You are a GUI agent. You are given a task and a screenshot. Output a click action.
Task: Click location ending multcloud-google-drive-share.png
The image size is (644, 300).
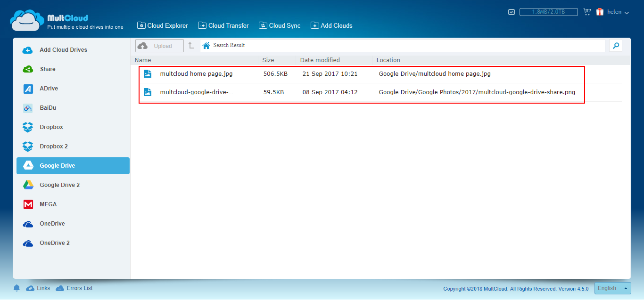click(477, 92)
